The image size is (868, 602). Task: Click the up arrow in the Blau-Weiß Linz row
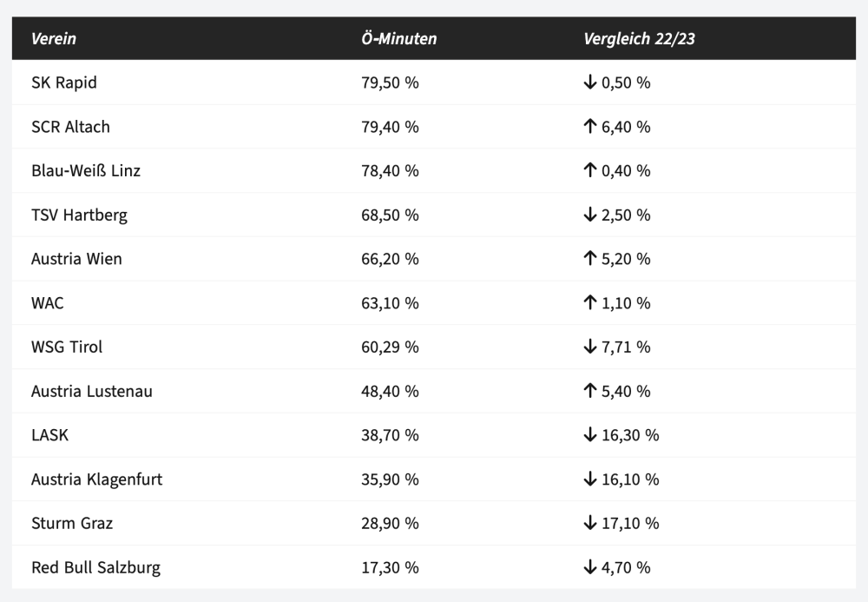point(590,171)
